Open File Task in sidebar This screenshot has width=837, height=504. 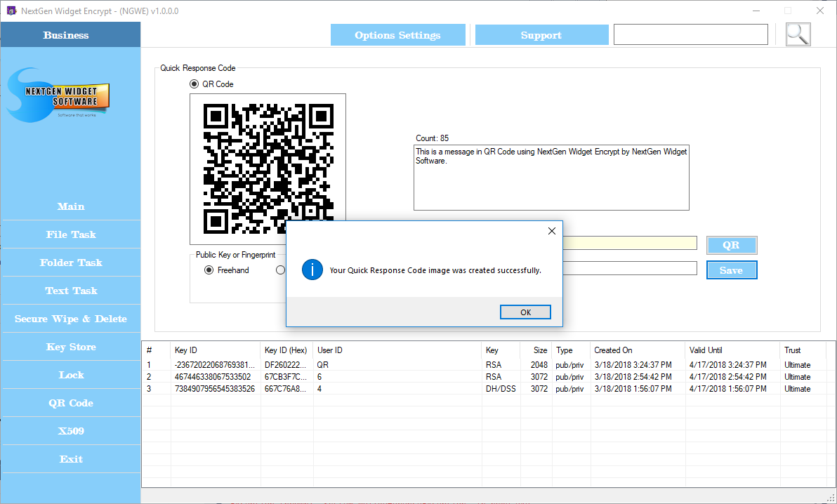tap(71, 234)
